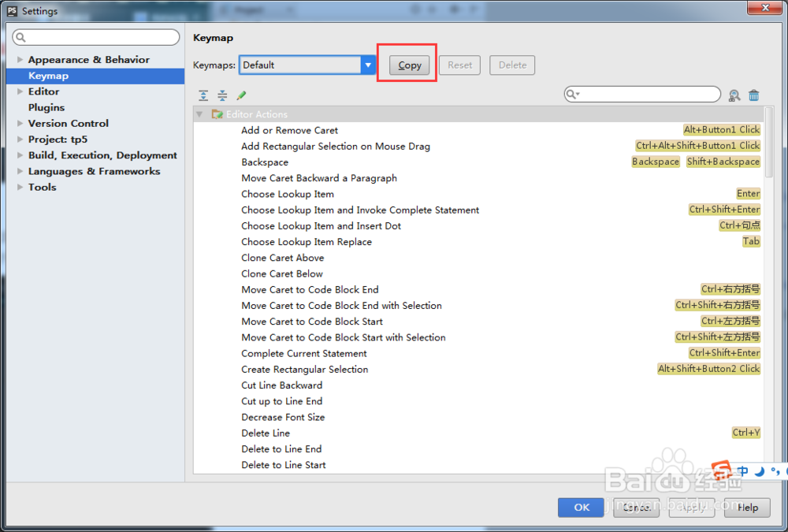This screenshot has height=532, width=788.
Task: Click the settings search input field
Action: click(x=96, y=37)
